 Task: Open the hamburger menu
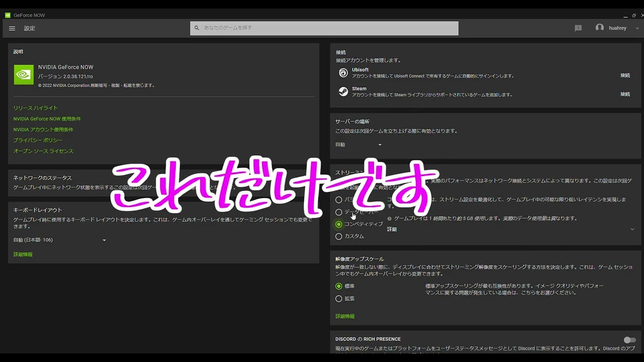(x=12, y=28)
